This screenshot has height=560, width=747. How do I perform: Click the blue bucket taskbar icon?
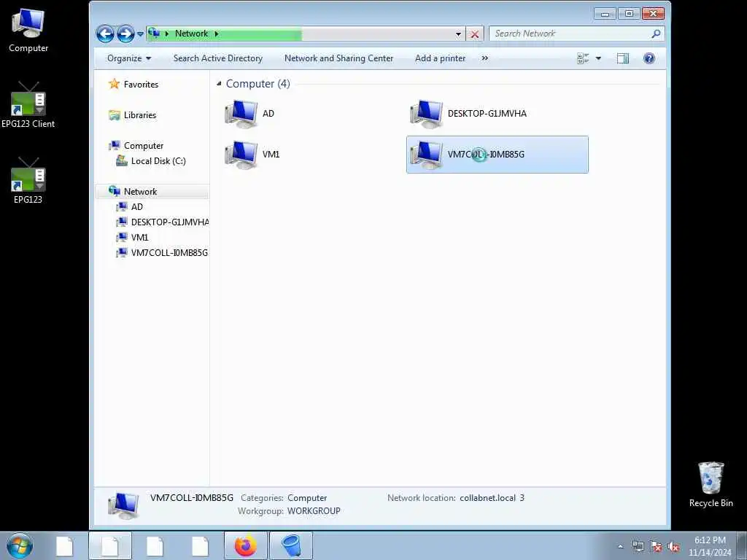tap(291, 545)
